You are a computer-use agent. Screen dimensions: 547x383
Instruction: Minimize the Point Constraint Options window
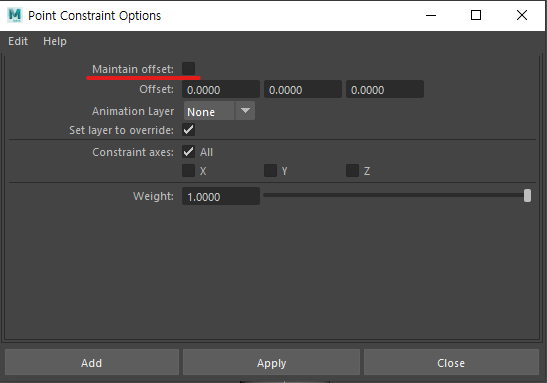pos(431,15)
